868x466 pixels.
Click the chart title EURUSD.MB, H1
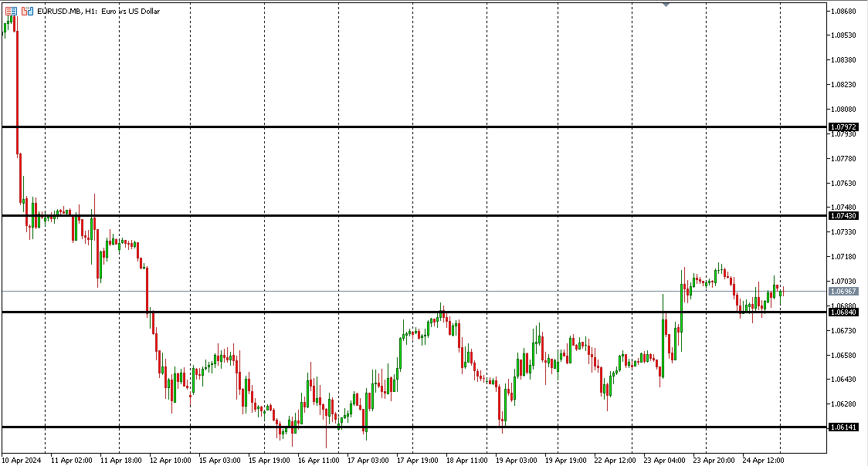[67, 11]
